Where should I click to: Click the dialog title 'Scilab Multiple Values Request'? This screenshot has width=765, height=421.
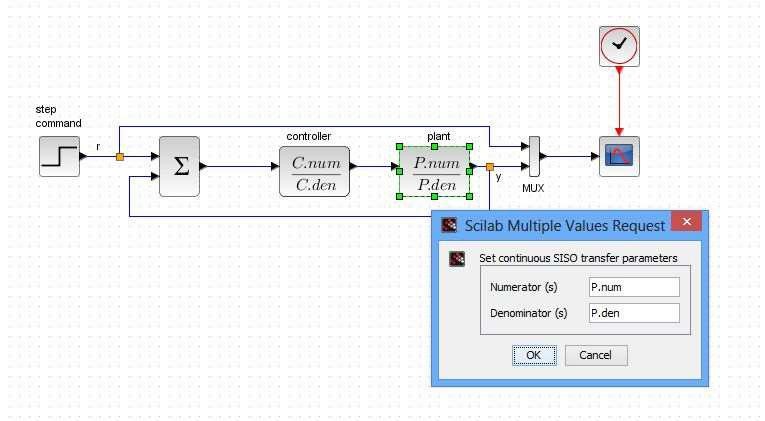coord(564,226)
